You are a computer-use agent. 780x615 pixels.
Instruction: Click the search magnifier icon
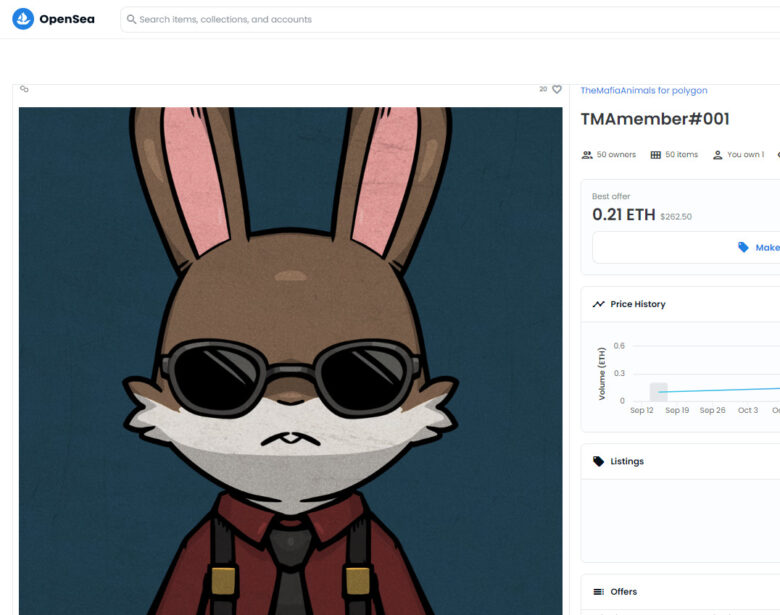[x=131, y=19]
